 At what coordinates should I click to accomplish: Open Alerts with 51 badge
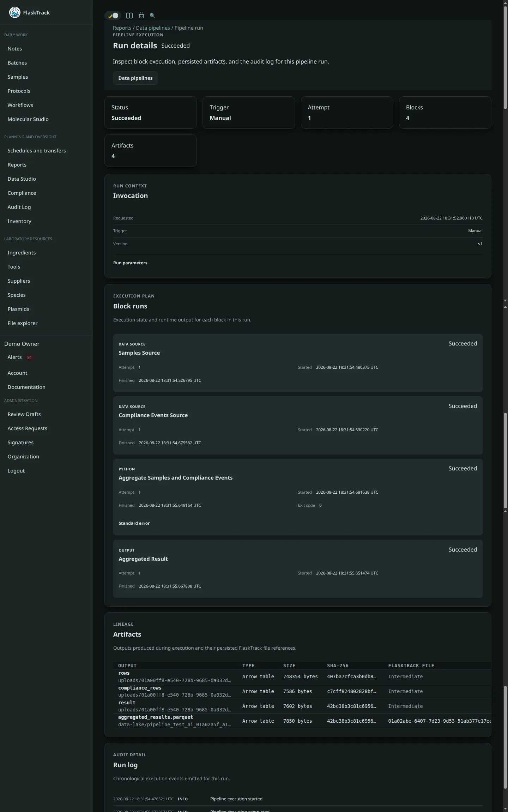(20, 357)
